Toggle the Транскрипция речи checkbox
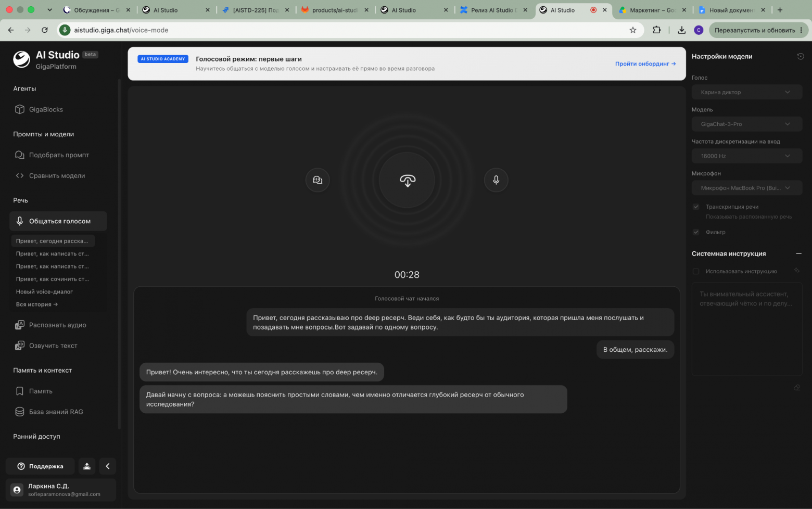 point(696,207)
